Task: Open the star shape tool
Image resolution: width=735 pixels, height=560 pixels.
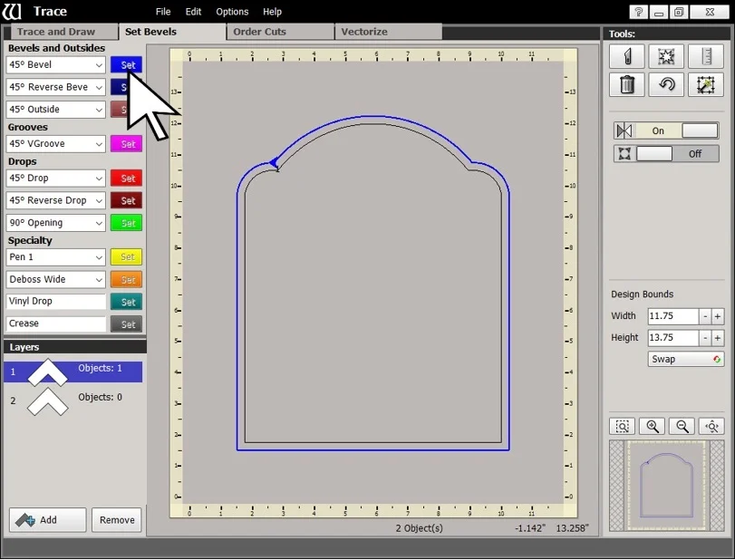Action: pos(667,56)
